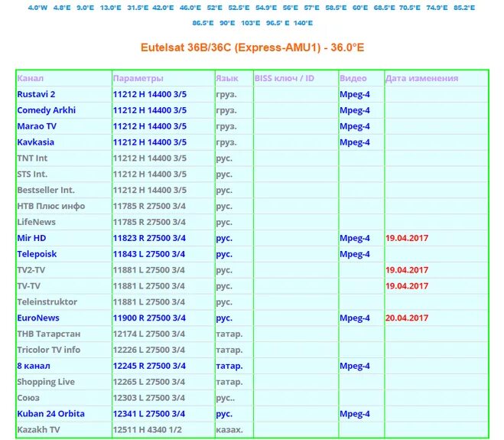Open the 74.9°E satellite link
Viewport: 504px width, 440px height.
click(x=437, y=8)
